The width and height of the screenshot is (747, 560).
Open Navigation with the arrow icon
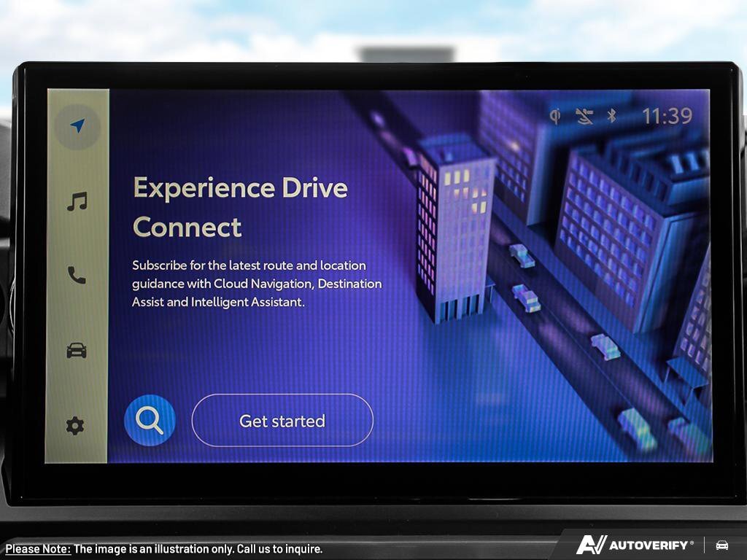tap(77, 126)
